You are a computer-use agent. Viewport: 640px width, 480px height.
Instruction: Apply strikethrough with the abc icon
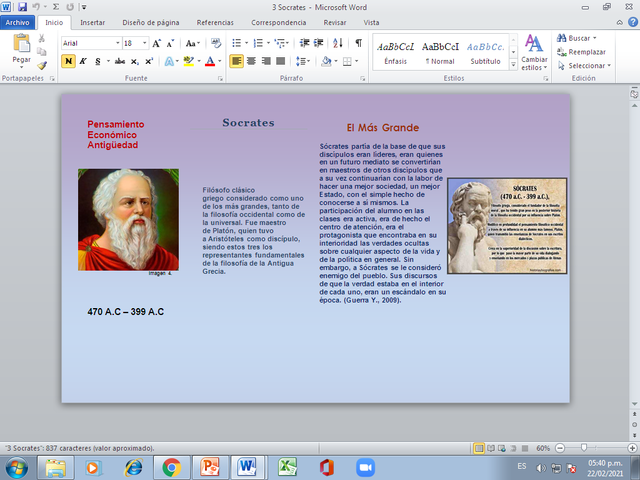pyautogui.click(x=120, y=62)
